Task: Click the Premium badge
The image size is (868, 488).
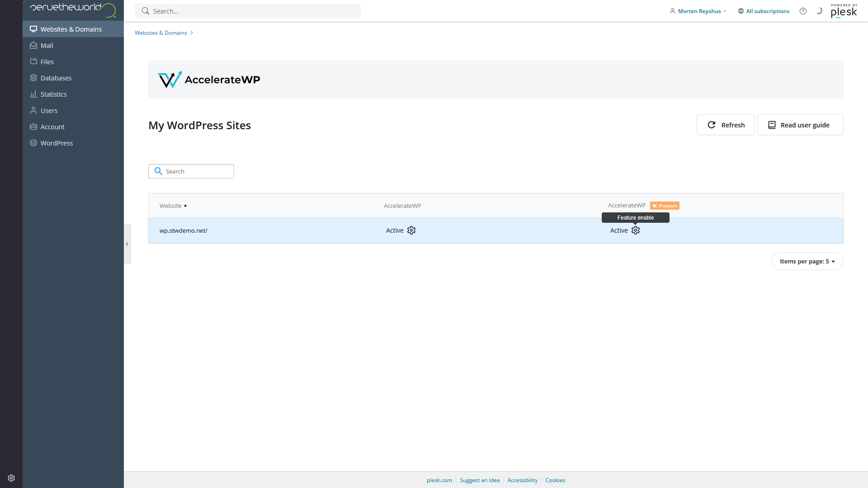Action: click(665, 206)
